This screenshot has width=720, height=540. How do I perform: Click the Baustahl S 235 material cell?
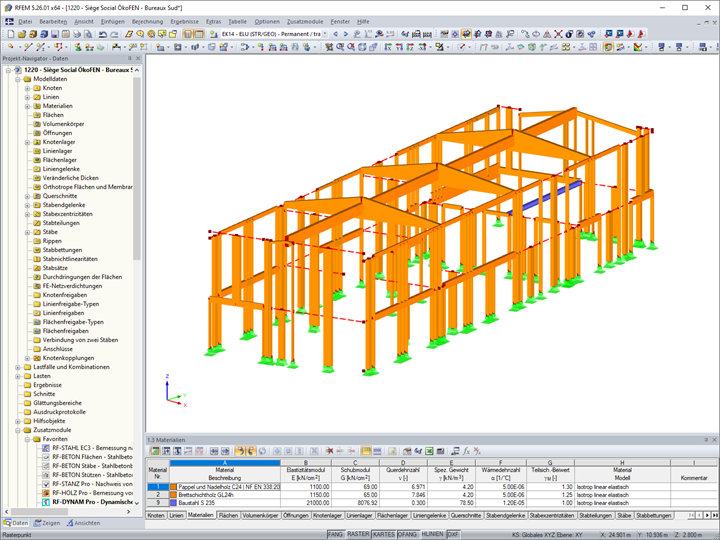[225, 503]
